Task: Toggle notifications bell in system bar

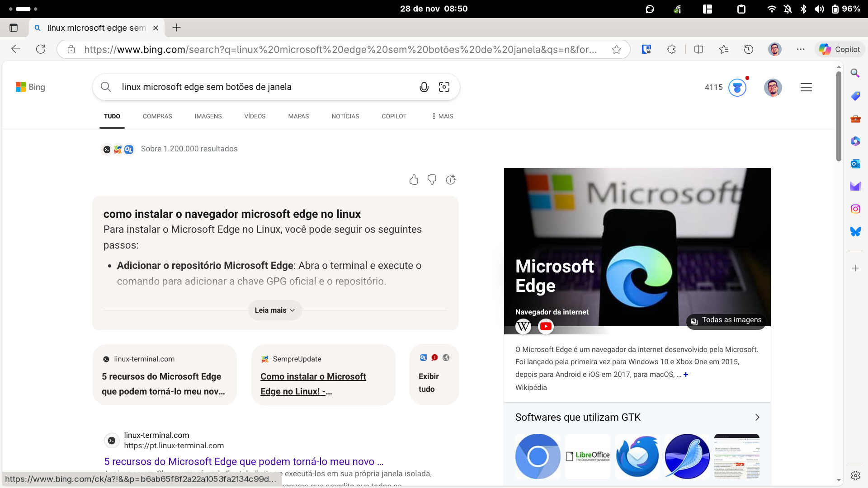Action: click(x=788, y=9)
